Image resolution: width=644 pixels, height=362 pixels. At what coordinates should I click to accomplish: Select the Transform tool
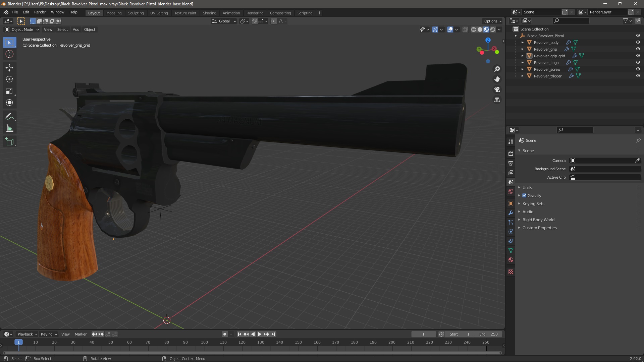coord(9,103)
